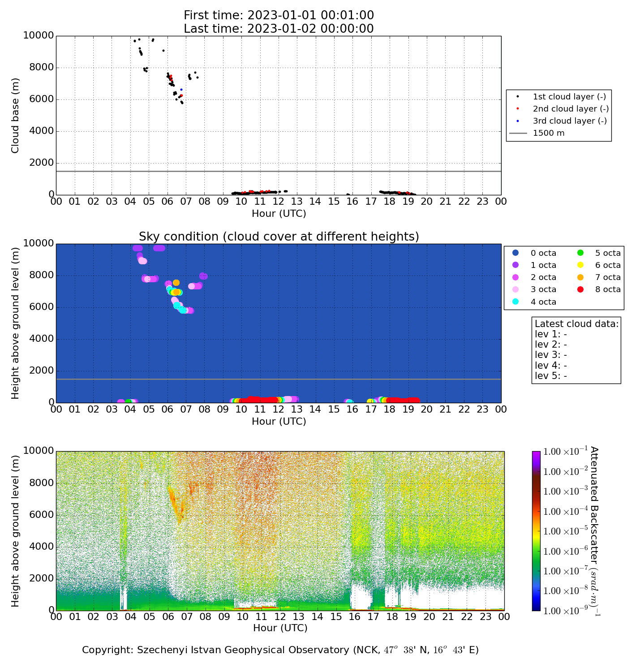Click the 'Sky condition' plot title
627x672 pixels.
click(279, 237)
